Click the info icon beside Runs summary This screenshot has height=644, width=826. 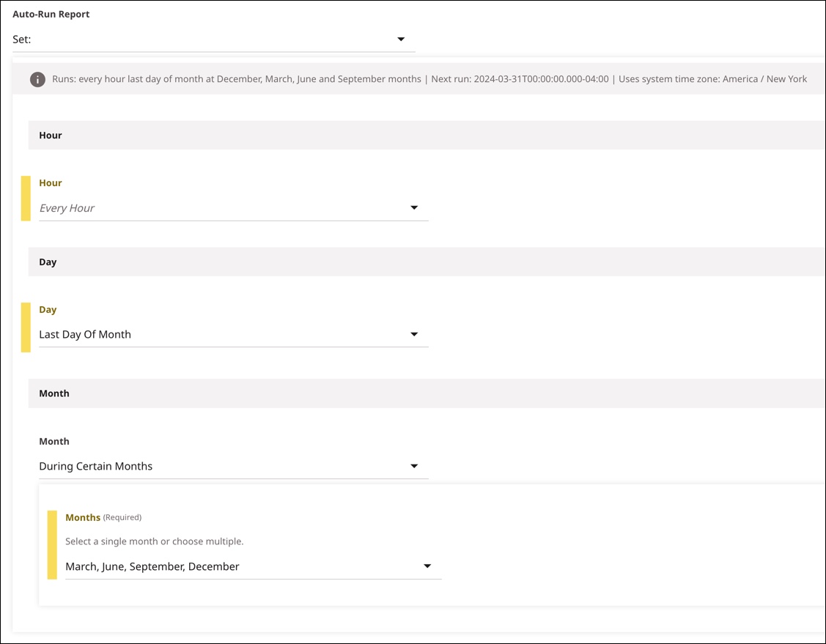(37, 80)
